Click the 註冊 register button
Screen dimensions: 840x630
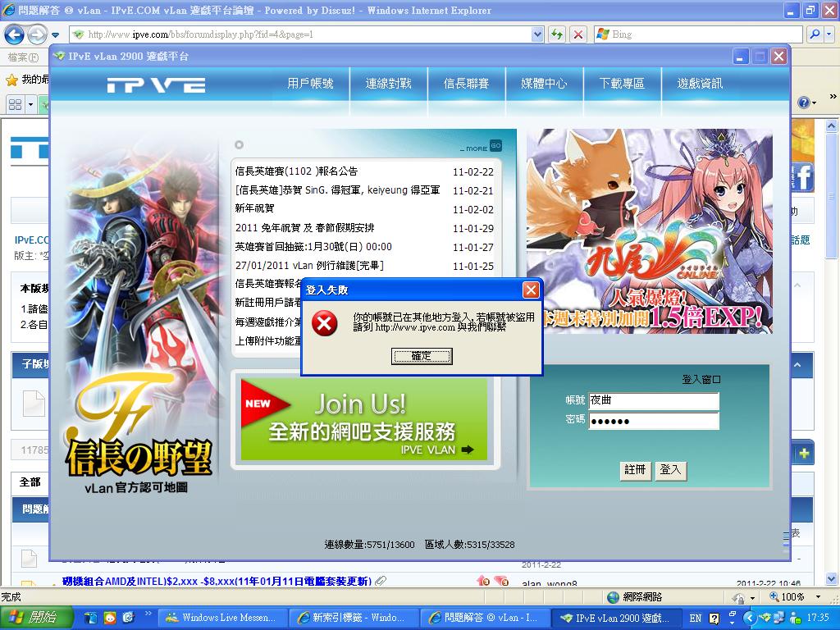tap(635, 470)
